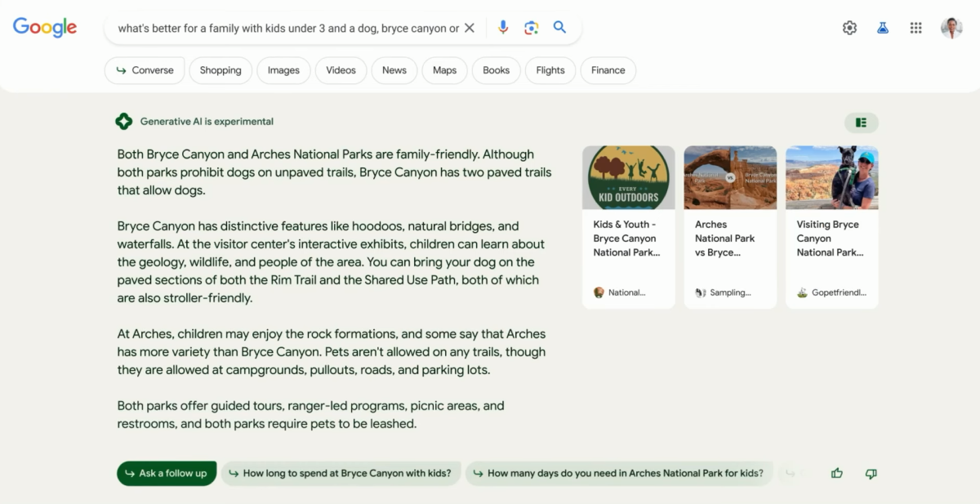Viewport: 980px width, 504px height.
Task: Open the Arches vs Bryce thumbnail image
Action: click(730, 177)
